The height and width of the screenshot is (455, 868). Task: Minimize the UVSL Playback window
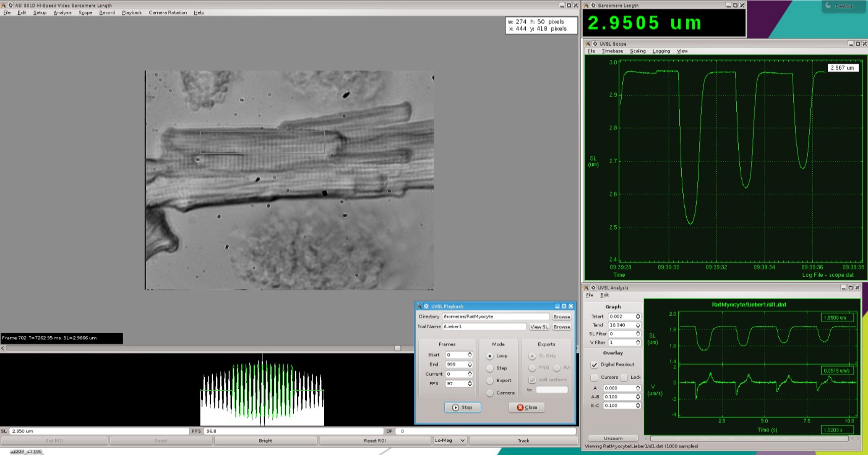pos(557,306)
